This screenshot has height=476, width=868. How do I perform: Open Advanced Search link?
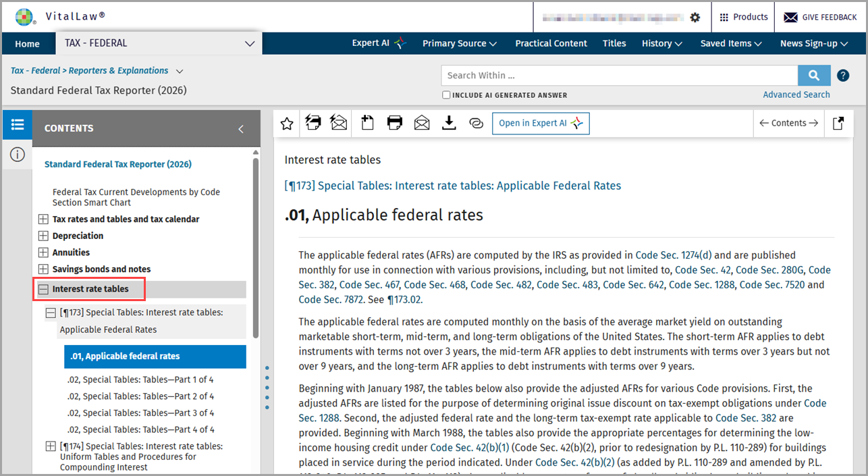click(x=796, y=95)
